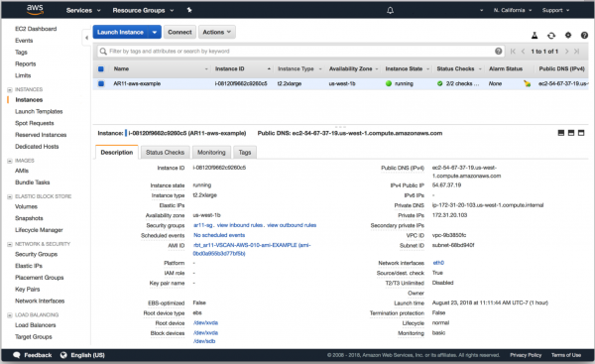This screenshot has width=595, height=364.
Task: Click the AWS logo home icon
Action: 35,10
